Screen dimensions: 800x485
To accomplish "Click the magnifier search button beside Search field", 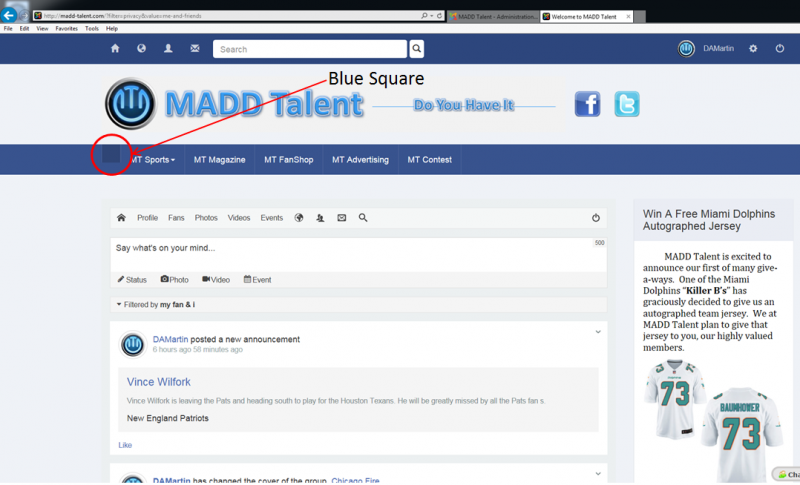I will [417, 49].
